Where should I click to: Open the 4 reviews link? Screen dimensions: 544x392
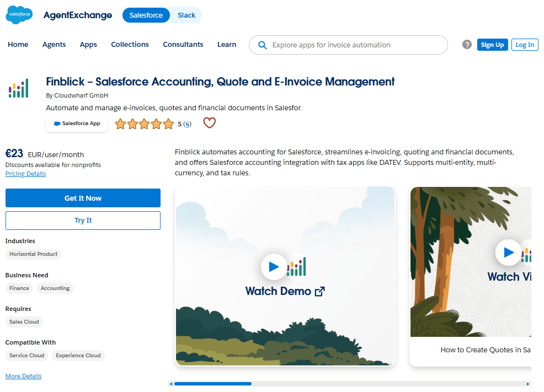187,123
